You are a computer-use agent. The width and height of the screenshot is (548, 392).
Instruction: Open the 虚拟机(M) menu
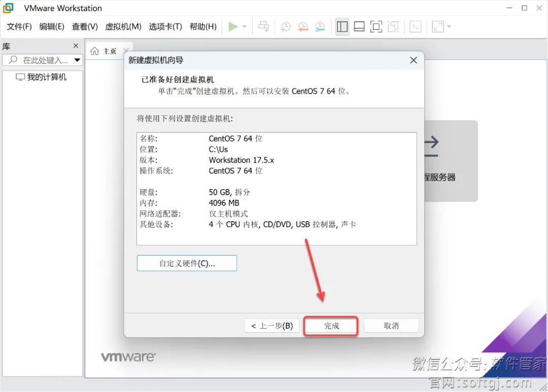click(x=123, y=26)
